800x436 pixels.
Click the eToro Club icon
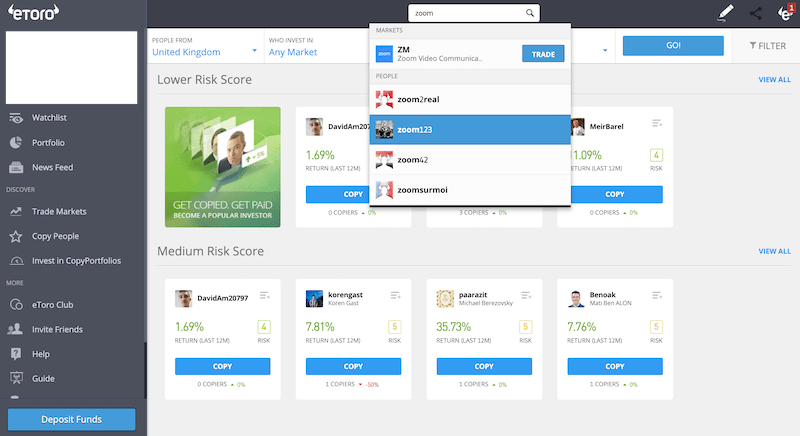16,305
